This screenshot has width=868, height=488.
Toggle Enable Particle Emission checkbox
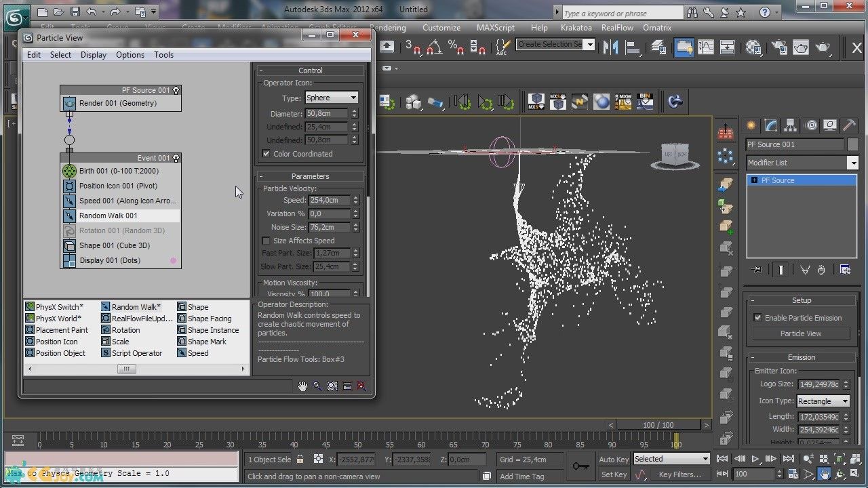[757, 318]
